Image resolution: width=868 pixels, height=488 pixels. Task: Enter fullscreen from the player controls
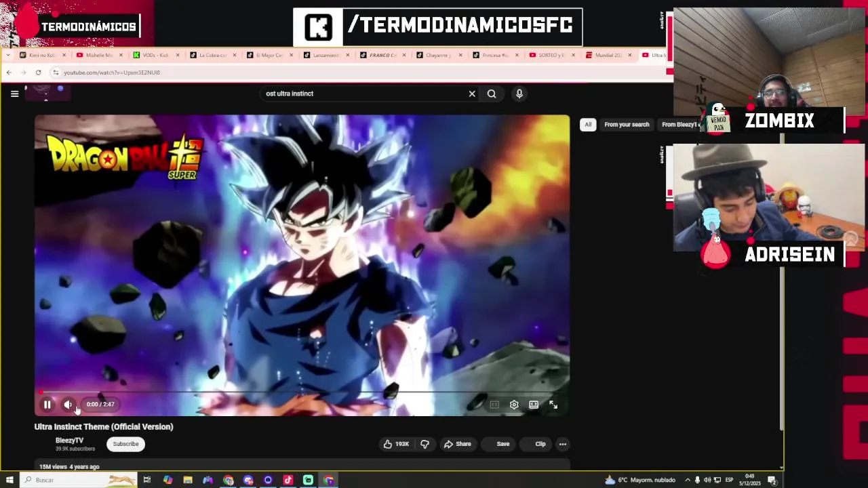coord(553,405)
